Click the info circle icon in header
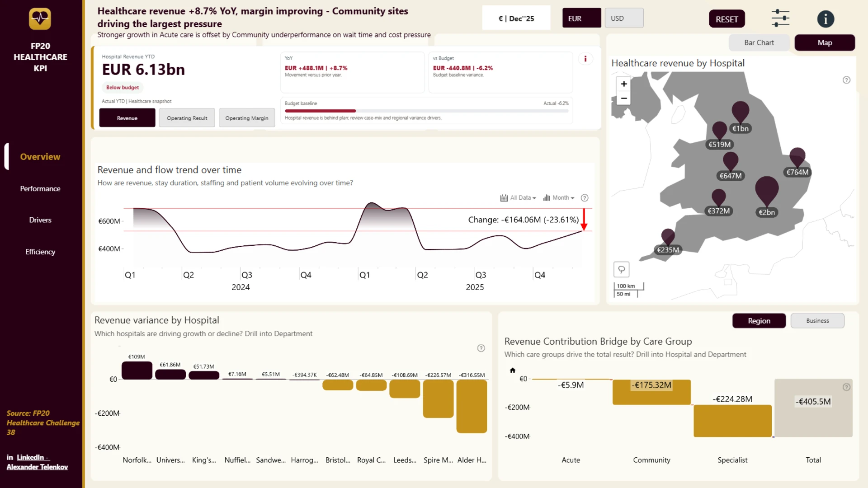Screen dimensions: 868x488 click(826, 19)
